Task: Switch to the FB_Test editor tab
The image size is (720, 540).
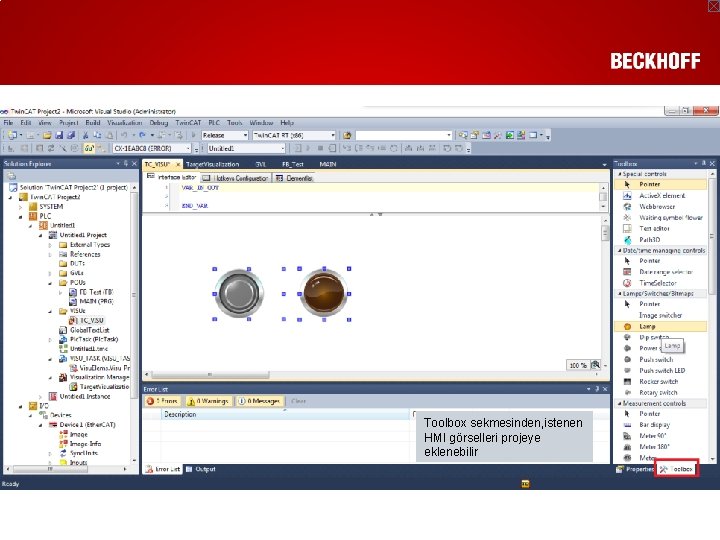Action: pos(292,164)
